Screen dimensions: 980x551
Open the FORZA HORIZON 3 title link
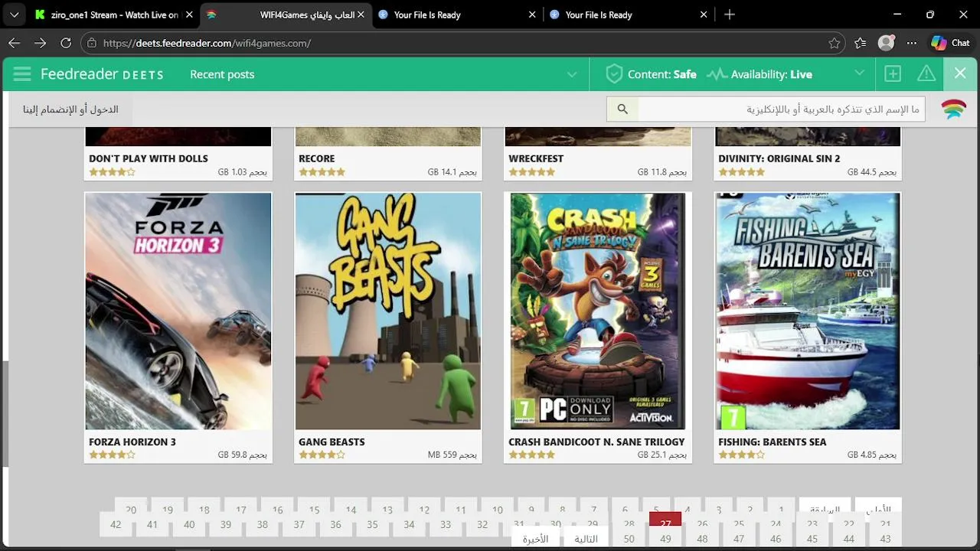132,442
